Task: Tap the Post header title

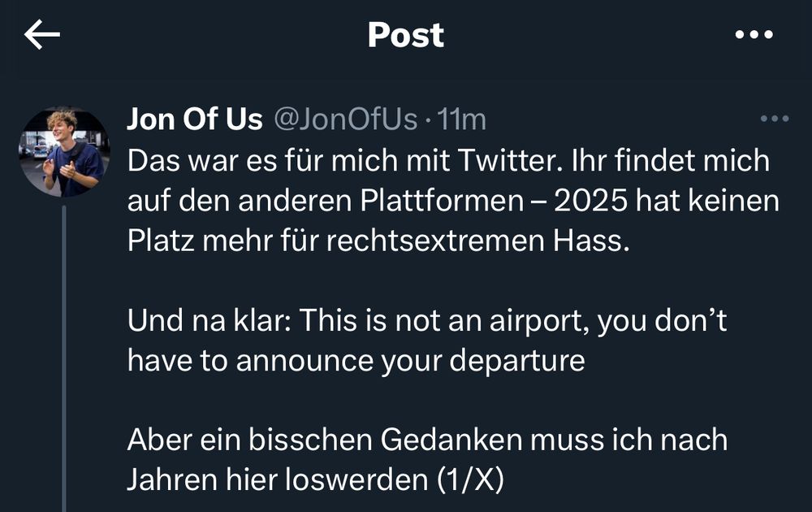Action: pyautogui.click(x=405, y=35)
